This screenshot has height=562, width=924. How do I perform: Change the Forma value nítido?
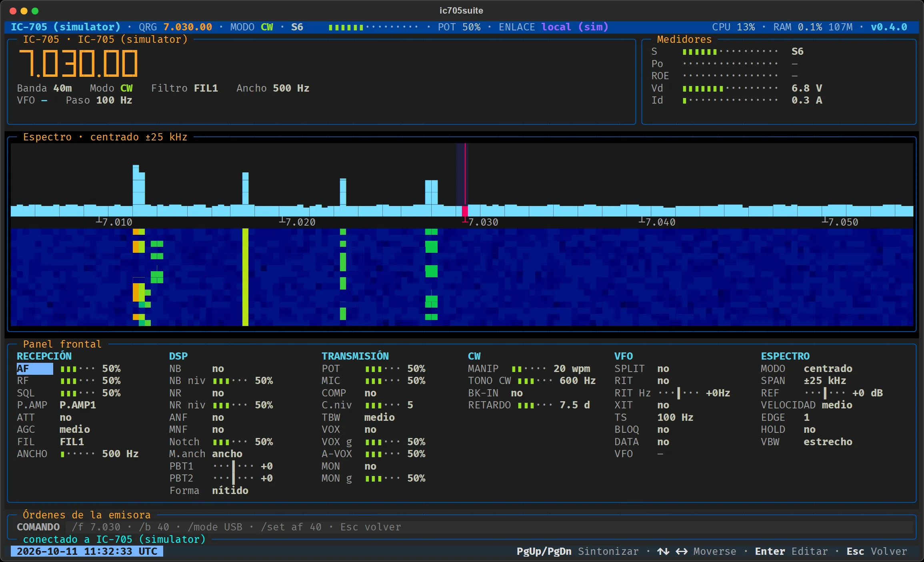230,490
